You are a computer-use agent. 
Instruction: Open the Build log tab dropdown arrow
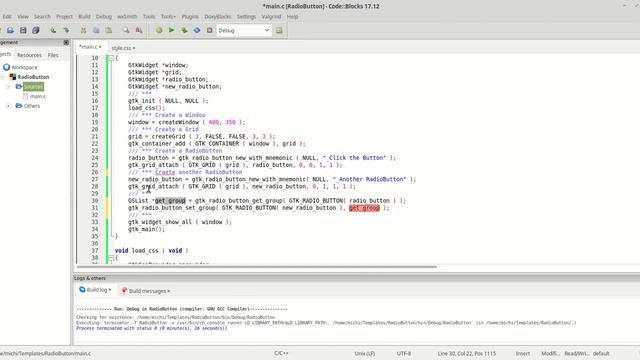point(110,290)
